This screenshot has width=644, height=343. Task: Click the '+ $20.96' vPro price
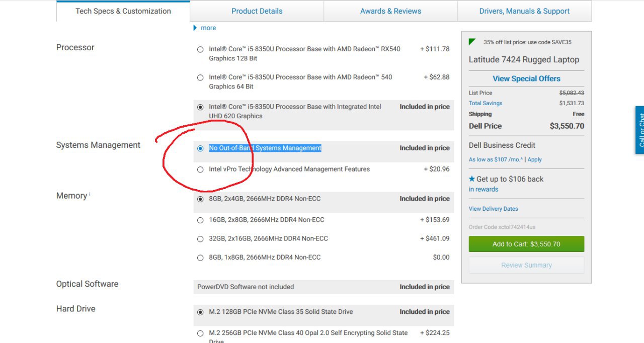pyautogui.click(x=437, y=169)
